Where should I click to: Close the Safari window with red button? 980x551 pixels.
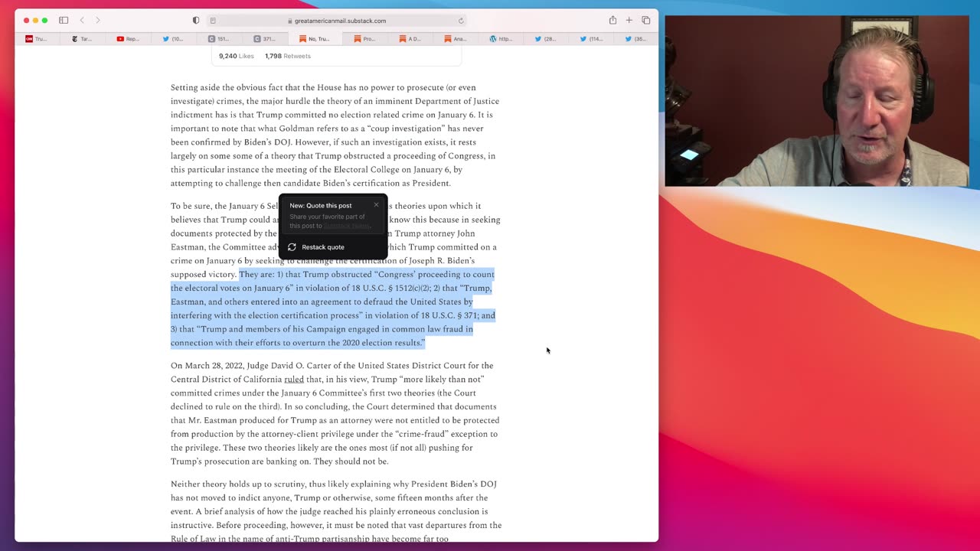click(26, 21)
